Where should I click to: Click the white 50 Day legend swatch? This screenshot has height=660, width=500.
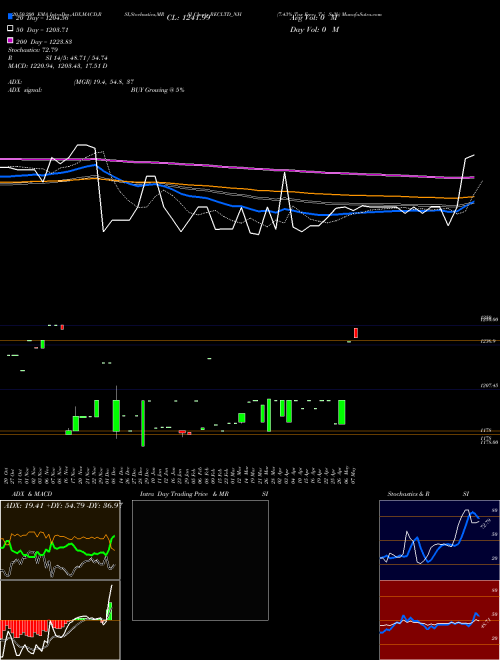[10, 29]
